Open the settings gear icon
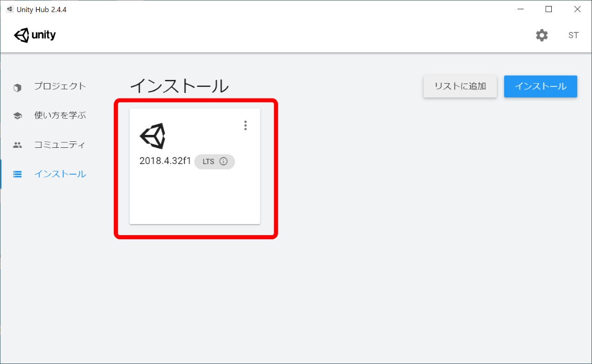The width and height of the screenshot is (592, 364). coord(542,35)
